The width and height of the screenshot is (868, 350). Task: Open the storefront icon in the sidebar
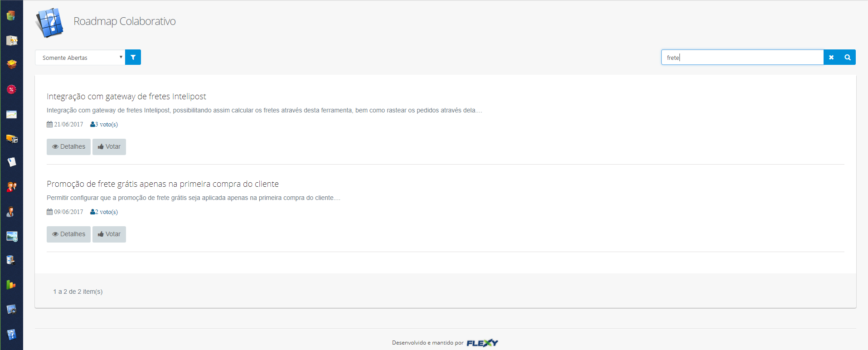click(11, 40)
